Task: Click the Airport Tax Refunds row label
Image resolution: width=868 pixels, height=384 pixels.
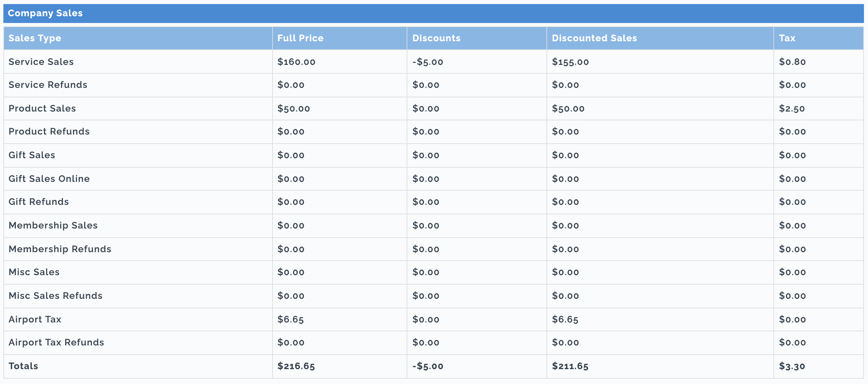Action: coord(56,342)
